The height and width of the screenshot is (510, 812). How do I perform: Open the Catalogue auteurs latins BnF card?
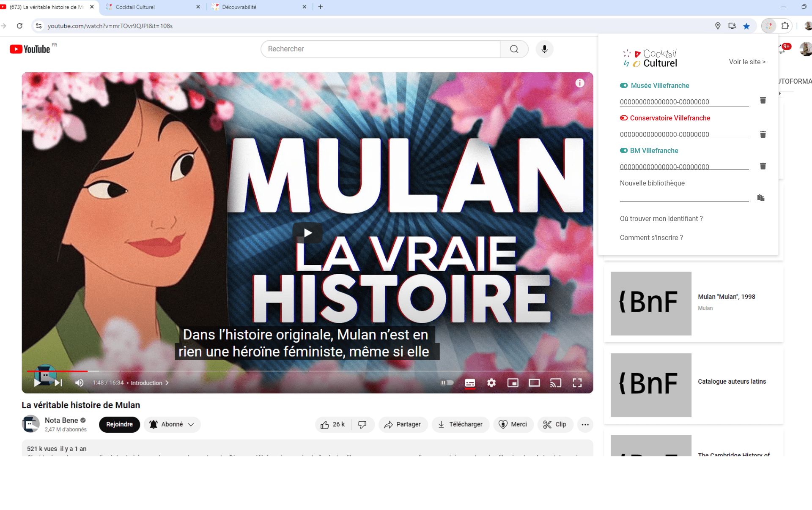click(x=694, y=385)
